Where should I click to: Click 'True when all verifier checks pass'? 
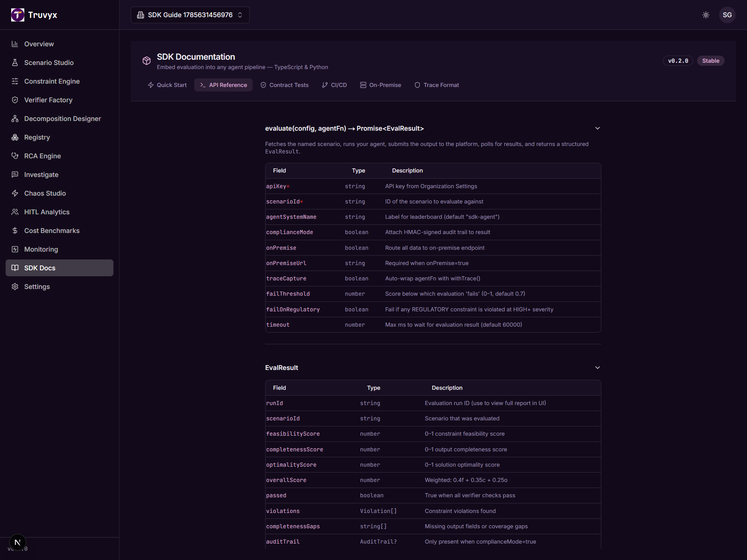coord(470,495)
